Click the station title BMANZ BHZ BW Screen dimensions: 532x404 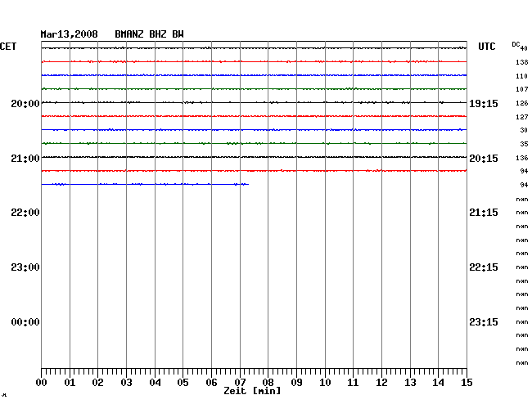(x=149, y=34)
